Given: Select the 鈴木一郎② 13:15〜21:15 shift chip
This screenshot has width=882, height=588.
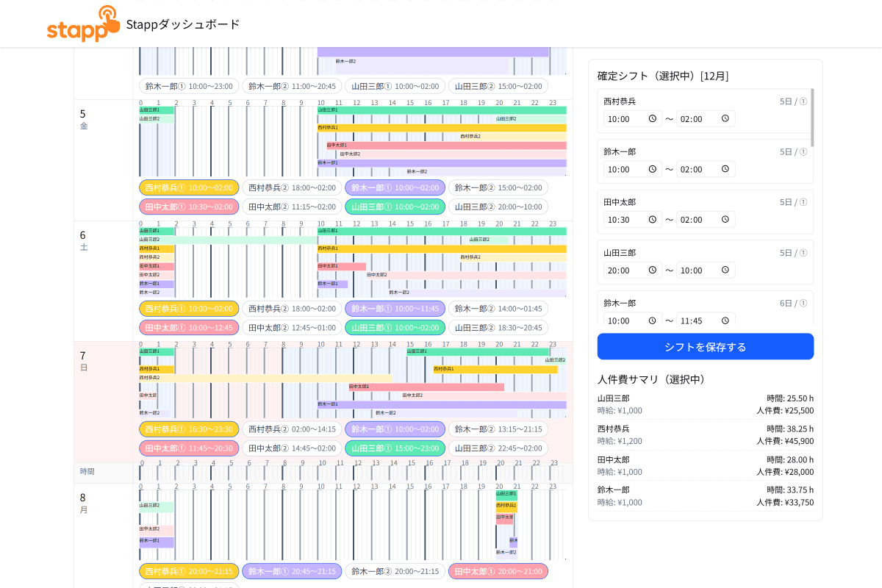Looking at the screenshot, I should pyautogui.click(x=498, y=429).
